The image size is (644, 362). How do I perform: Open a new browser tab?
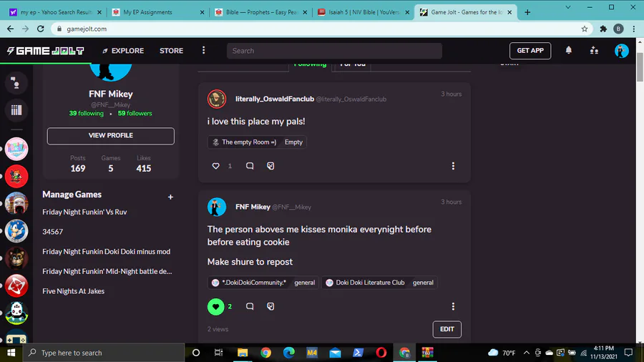tap(527, 12)
